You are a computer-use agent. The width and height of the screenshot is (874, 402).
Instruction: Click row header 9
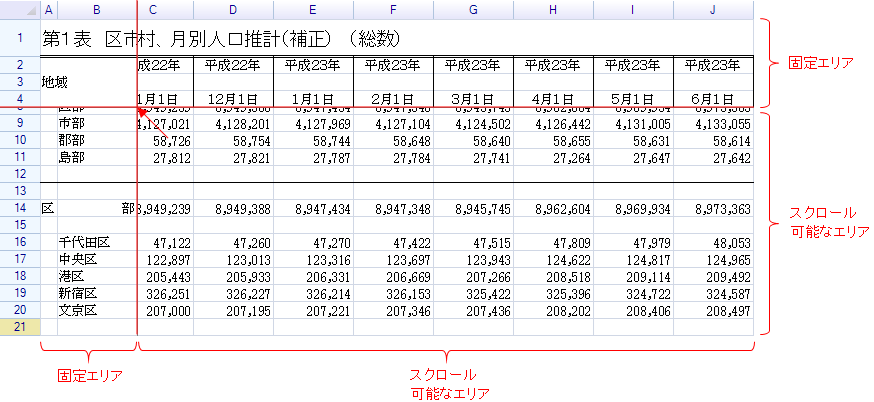(x=20, y=123)
